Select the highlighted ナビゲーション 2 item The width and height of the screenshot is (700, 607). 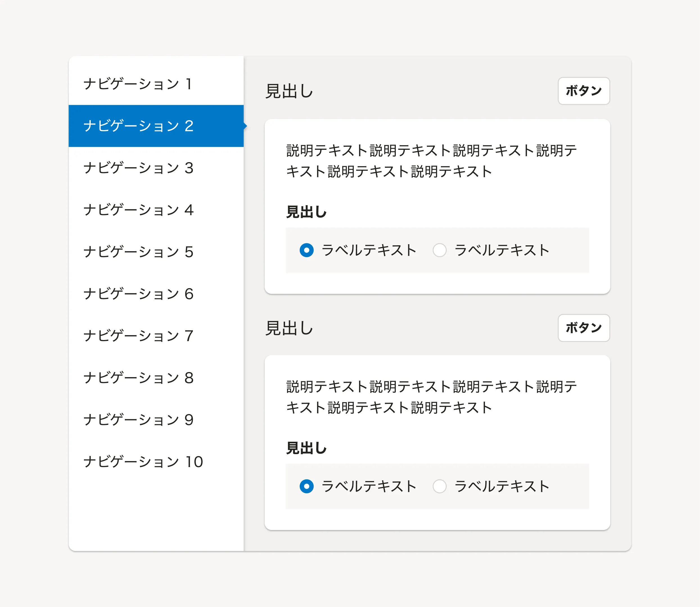coord(139,126)
